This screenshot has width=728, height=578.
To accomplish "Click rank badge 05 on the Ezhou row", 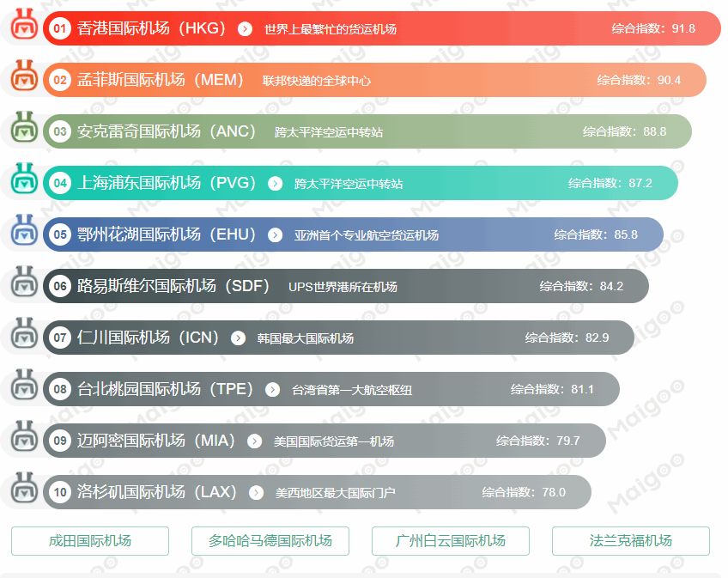I will tap(60, 234).
